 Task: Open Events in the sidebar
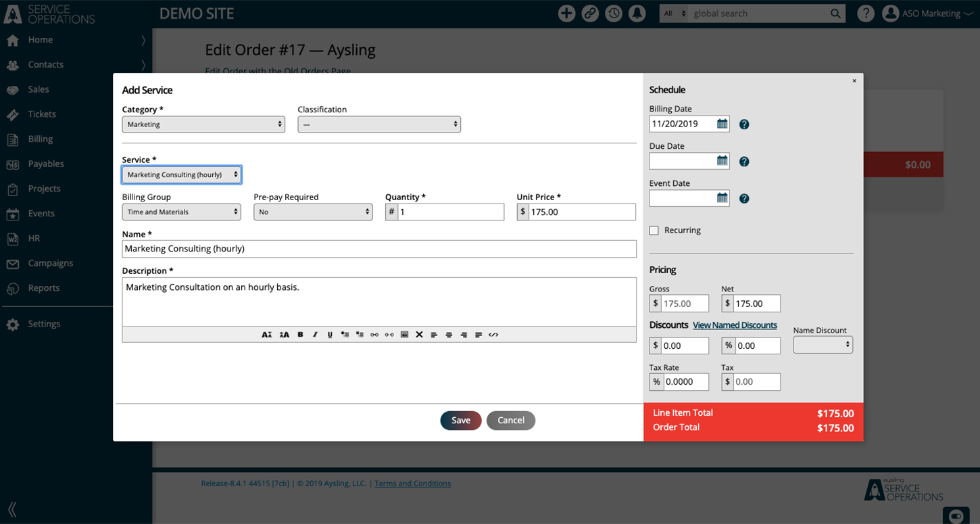[41, 214]
